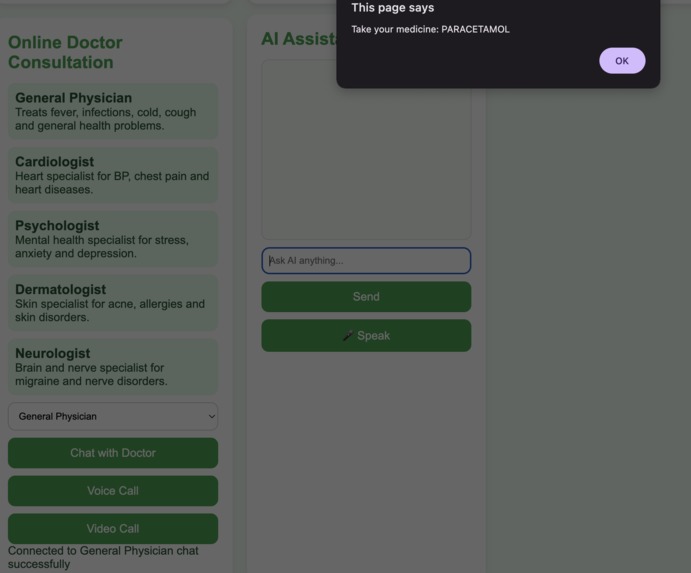Expand the doctor specialty dropdown
The height and width of the screenshot is (573, 691).
click(x=113, y=416)
